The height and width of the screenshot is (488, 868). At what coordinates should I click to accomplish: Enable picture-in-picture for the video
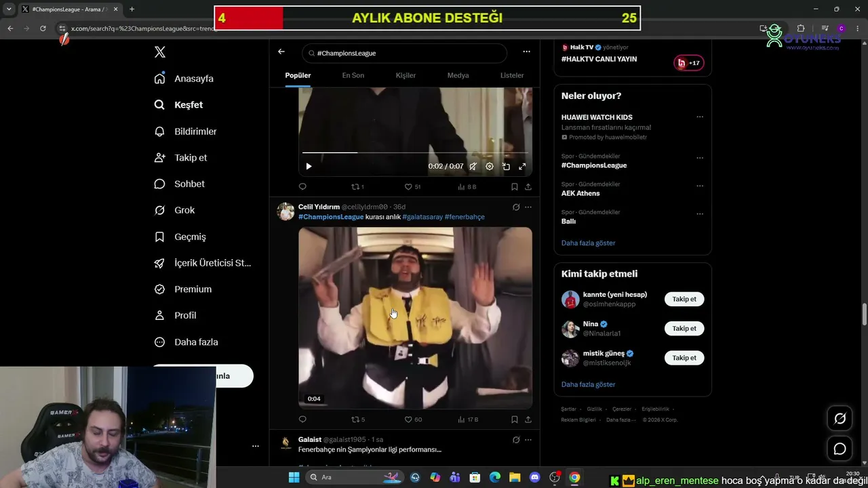coord(506,166)
